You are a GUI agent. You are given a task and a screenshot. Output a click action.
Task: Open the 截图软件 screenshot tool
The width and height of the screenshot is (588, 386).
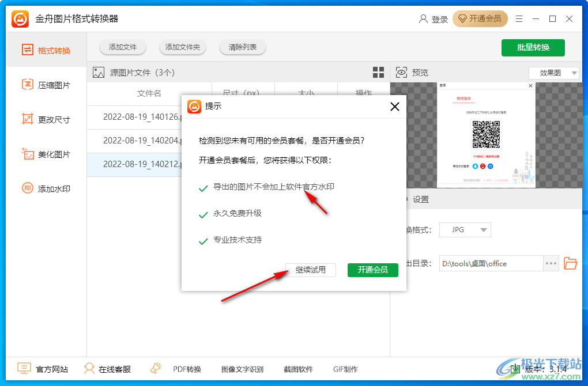click(x=299, y=369)
